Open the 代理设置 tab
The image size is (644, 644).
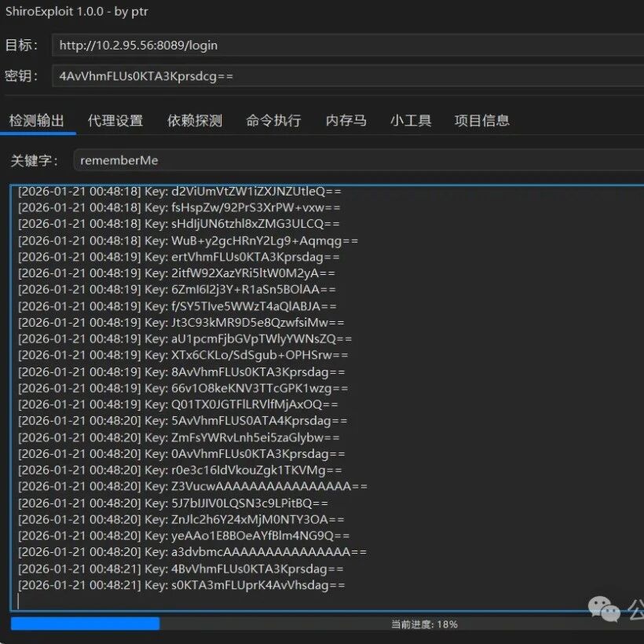pyautogui.click(x=115, y=121)
